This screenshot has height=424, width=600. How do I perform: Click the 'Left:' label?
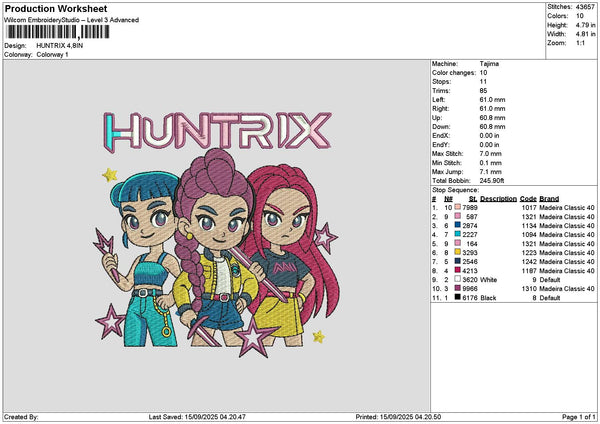pos(439,100)
